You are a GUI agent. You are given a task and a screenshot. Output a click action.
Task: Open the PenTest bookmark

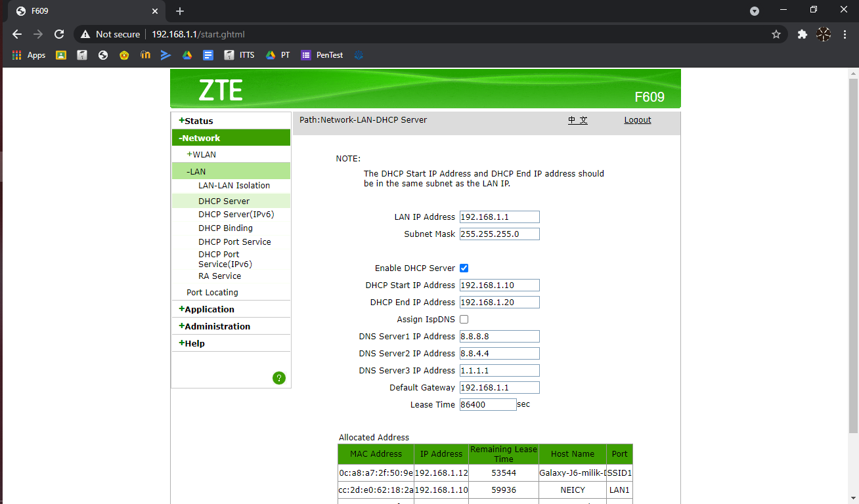[x=322, y=55]
